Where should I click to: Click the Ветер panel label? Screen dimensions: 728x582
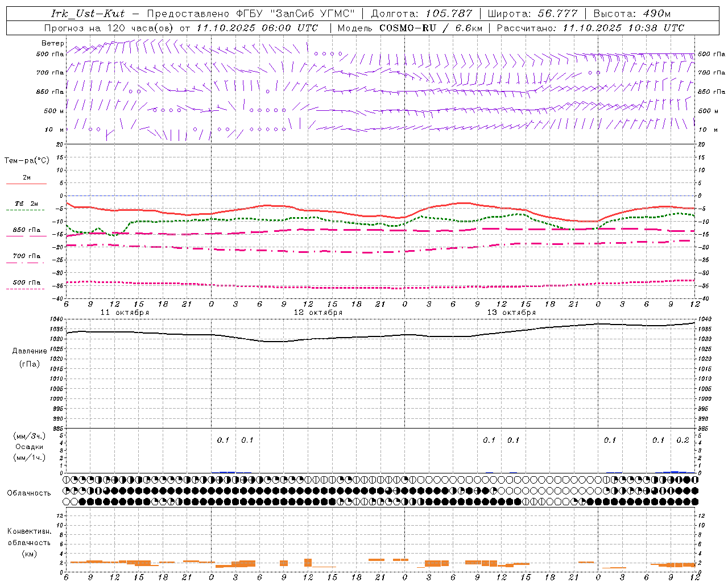(53, 43)
